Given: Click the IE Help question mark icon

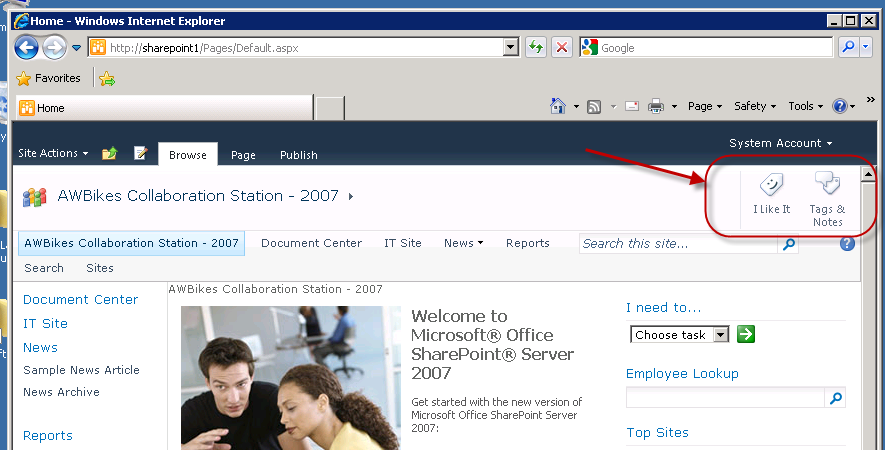Looking at the screenshot, I should 840,106.
